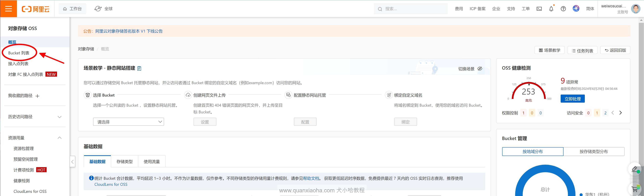Switch to the 存储类型 tab
Viewport: 644px width, 196px height.
(x=124, y=161)
